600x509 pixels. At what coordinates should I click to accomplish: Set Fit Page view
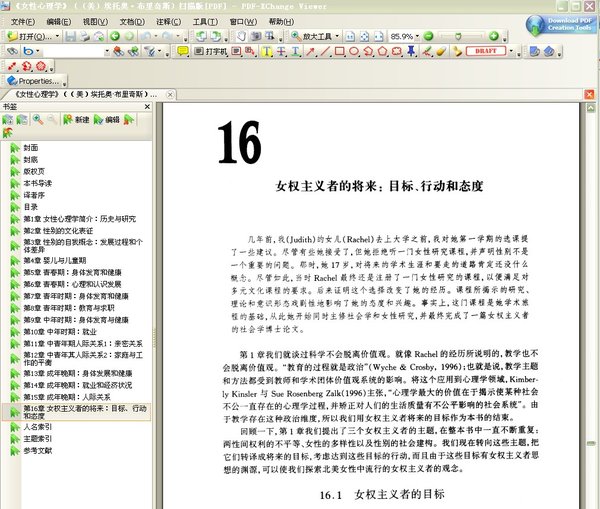pyautogui.click(x=364, y=36)
